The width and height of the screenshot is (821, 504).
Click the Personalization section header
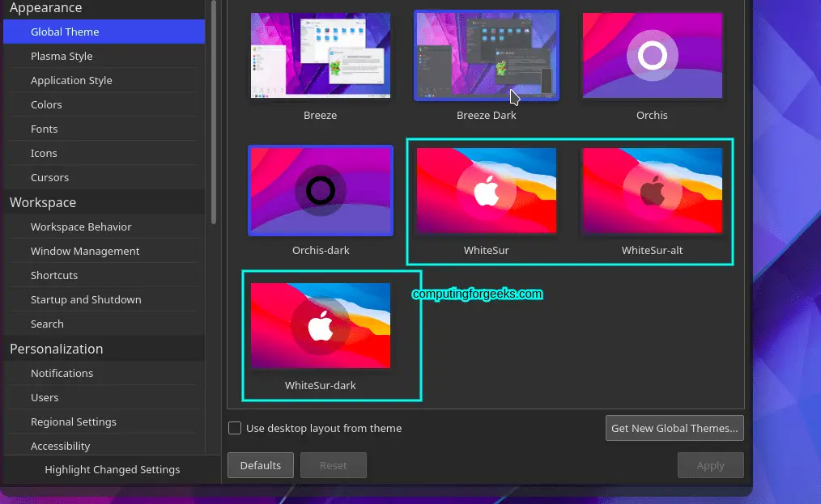(x=56, y=349)
